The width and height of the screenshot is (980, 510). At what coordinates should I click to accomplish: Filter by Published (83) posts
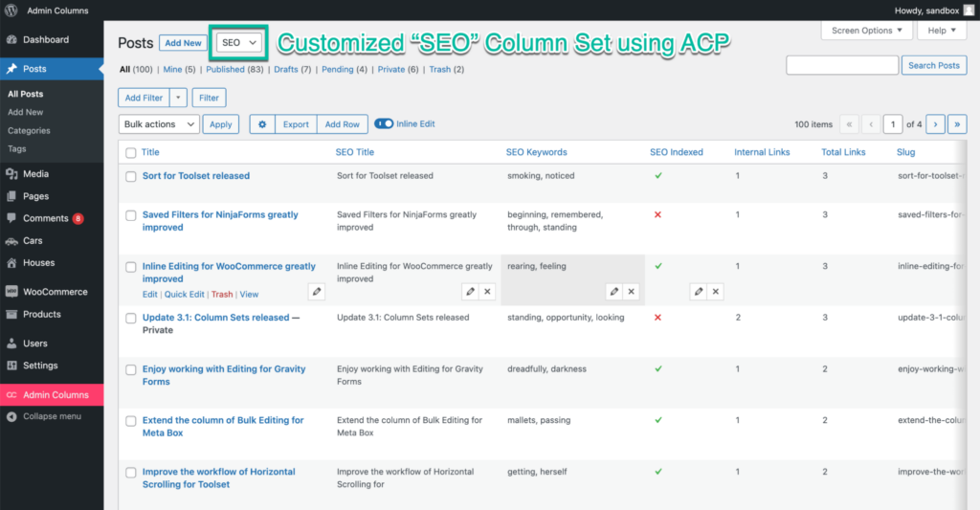tap(234, 70)
